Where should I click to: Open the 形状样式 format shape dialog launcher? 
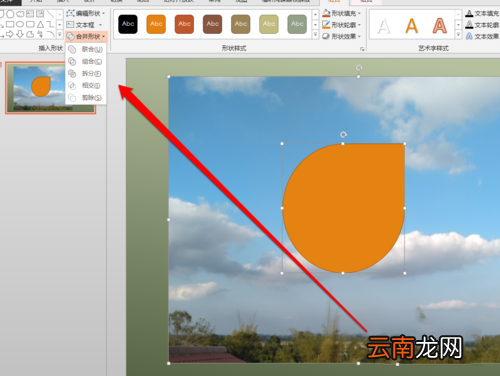(362, 49)
